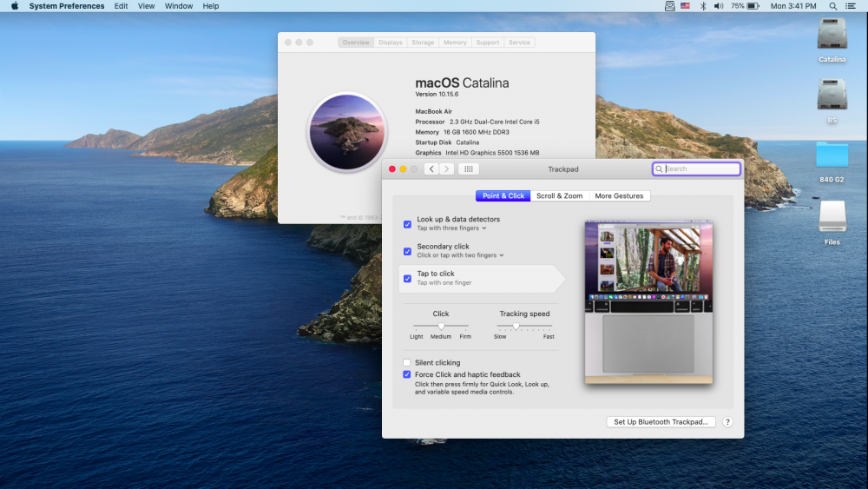This screenshot has width=868, height=489.
Task: Open Notification Center icon
Action: tap(851, 6)
